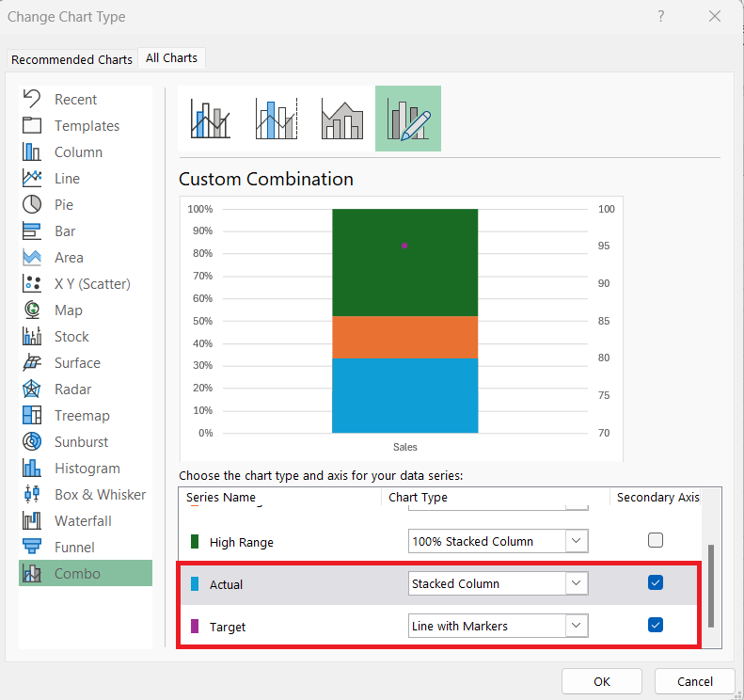Screen dimensions: 744x700
Task: Choose the Histogram chart icon
Action: (32, 468)
